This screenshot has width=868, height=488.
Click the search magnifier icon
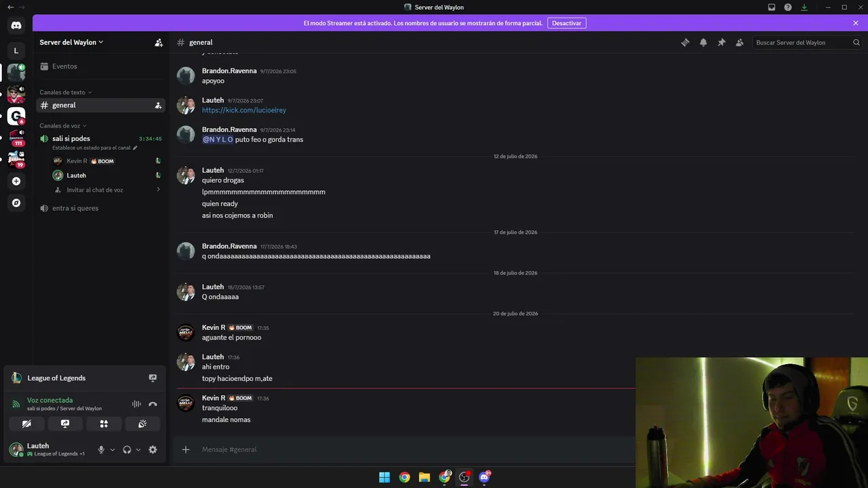[x=856, y=43]
